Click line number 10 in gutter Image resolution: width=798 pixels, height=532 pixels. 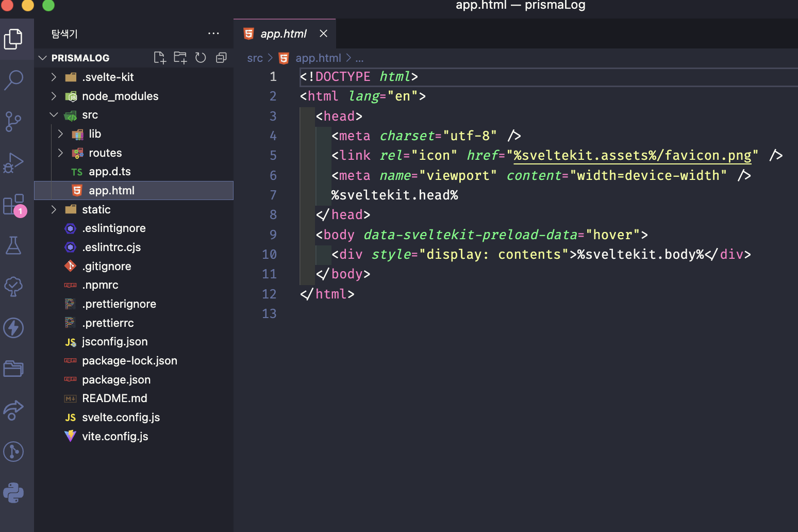[x=269, y=255]
